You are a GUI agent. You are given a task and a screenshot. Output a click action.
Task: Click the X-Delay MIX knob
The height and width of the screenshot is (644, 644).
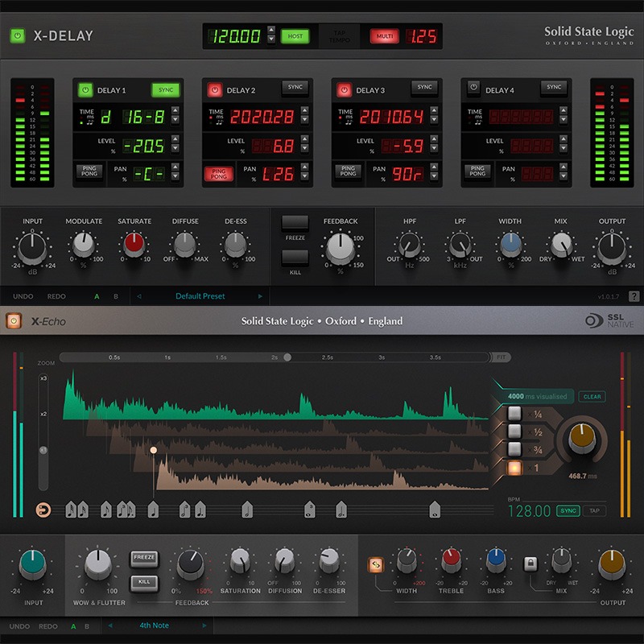(561, 245)
